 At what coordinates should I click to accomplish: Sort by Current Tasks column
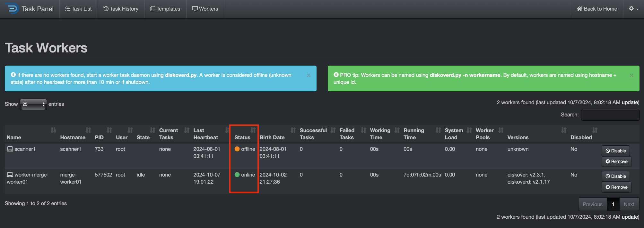point(174,134)
